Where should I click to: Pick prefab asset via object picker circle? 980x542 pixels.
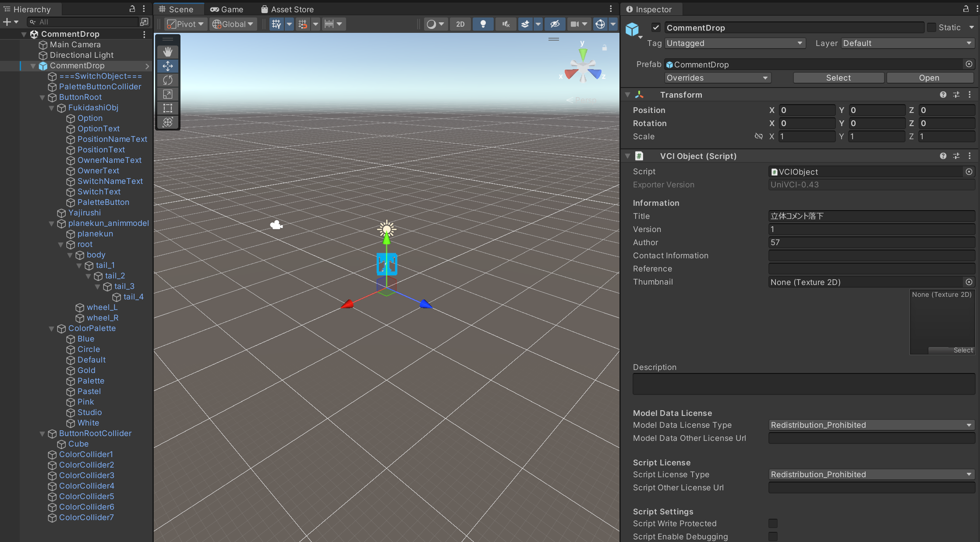click(969, 64)
